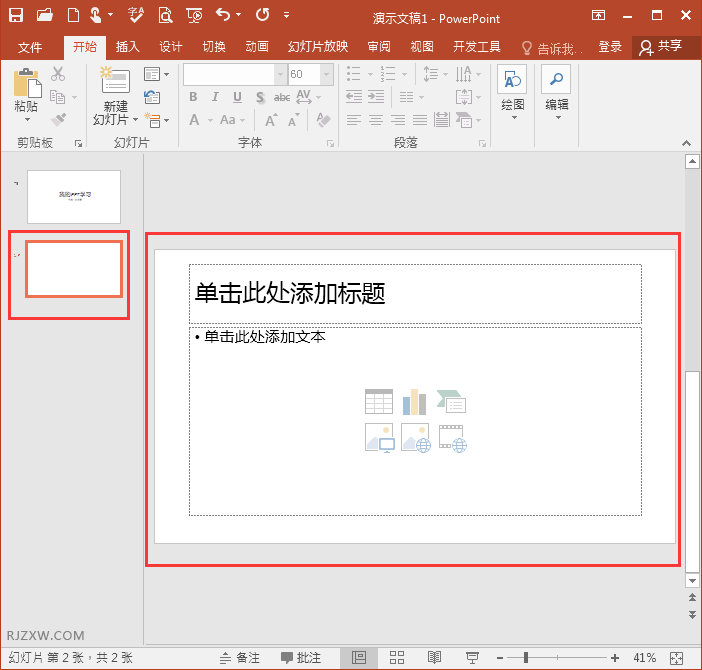Click the touch/mouse mode icon
This screenshot has height=670, width=702.
pos(96,15)
